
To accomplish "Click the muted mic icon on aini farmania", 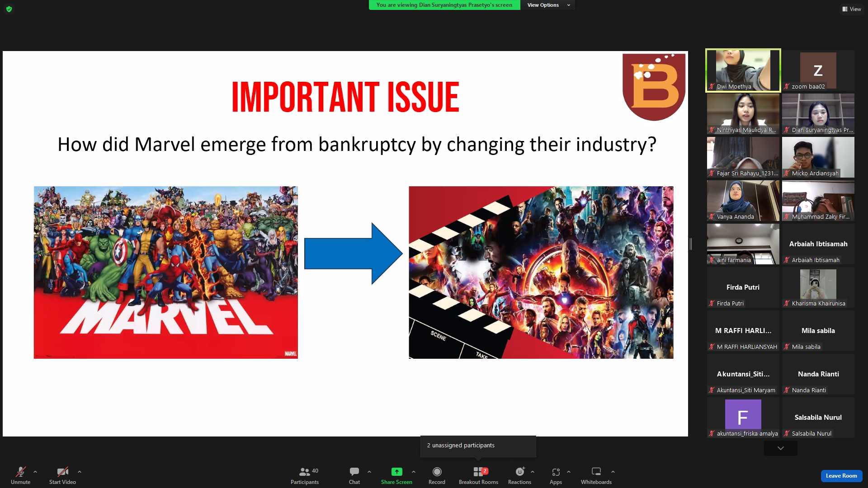I will pos(712,260).
